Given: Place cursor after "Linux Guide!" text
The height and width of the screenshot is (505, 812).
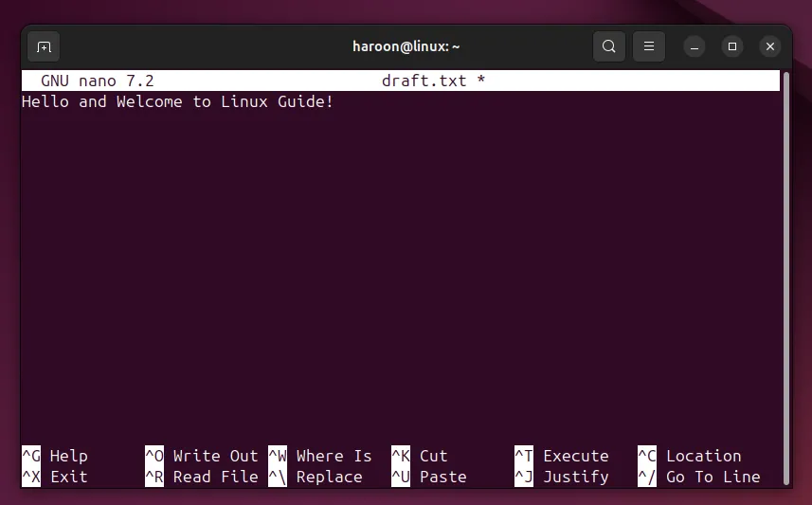Looking at the screenshot, I should [335, 101].
